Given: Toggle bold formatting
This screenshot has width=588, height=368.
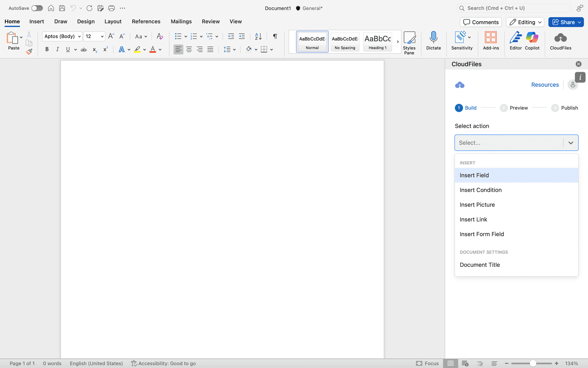Looking at the screenshot, I should tap(47, 49).
